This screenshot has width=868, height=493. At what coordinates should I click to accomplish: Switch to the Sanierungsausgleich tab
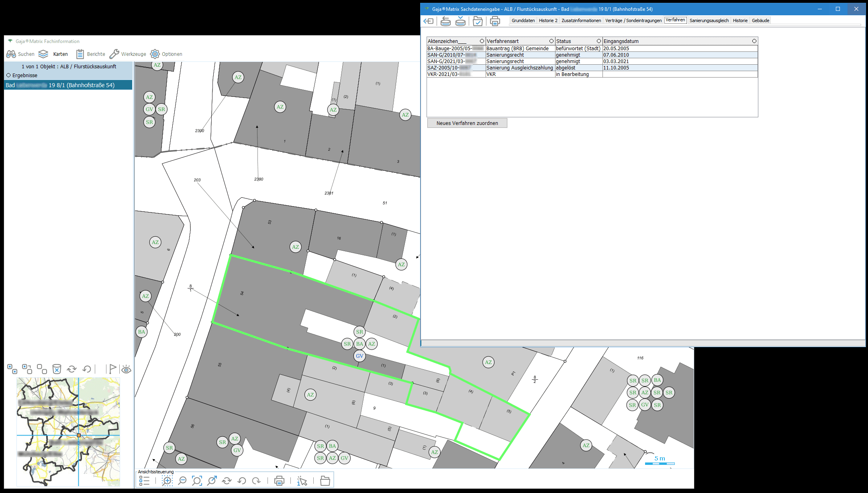(x=709, y=20)
